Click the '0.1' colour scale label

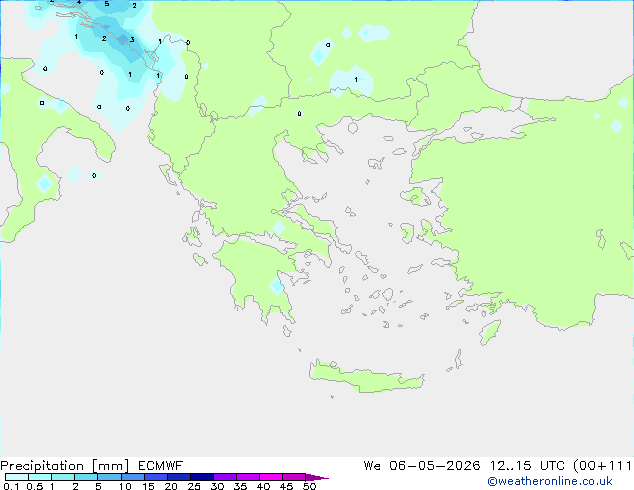coord(11,486)
